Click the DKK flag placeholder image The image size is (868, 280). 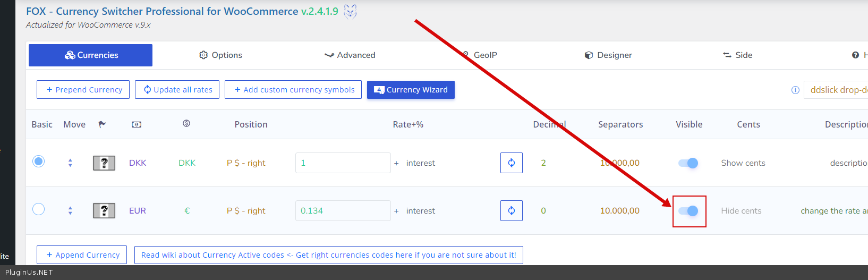(x=104, y=163)
